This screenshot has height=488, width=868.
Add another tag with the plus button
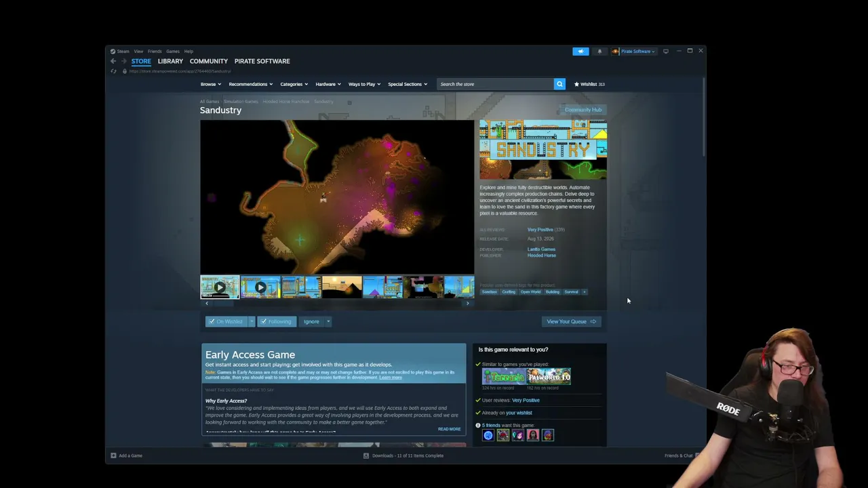point(584,292)
